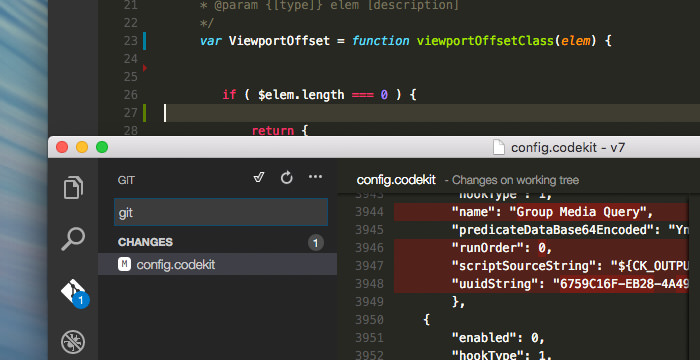Click the commit message input containing 'git'
700x360 pixels.
tap(221, 212)
